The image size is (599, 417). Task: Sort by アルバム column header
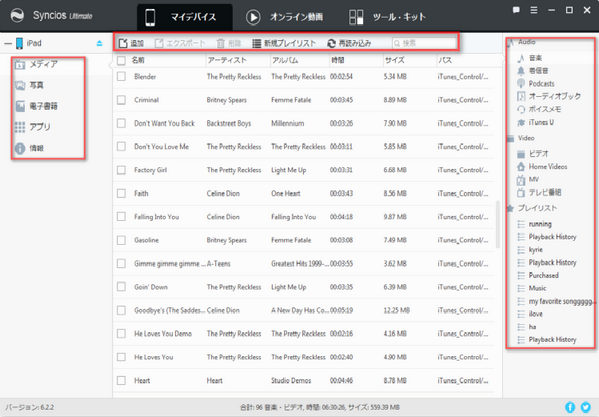[285, 60]
